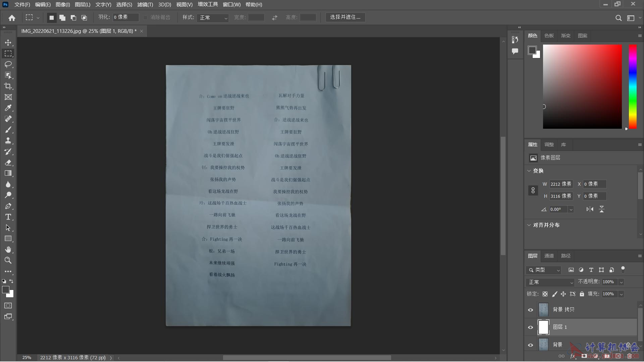Screen dimensions: 644x362
Task: Hide the 背景 拷贝 layer
Action: tap(530, 310)
